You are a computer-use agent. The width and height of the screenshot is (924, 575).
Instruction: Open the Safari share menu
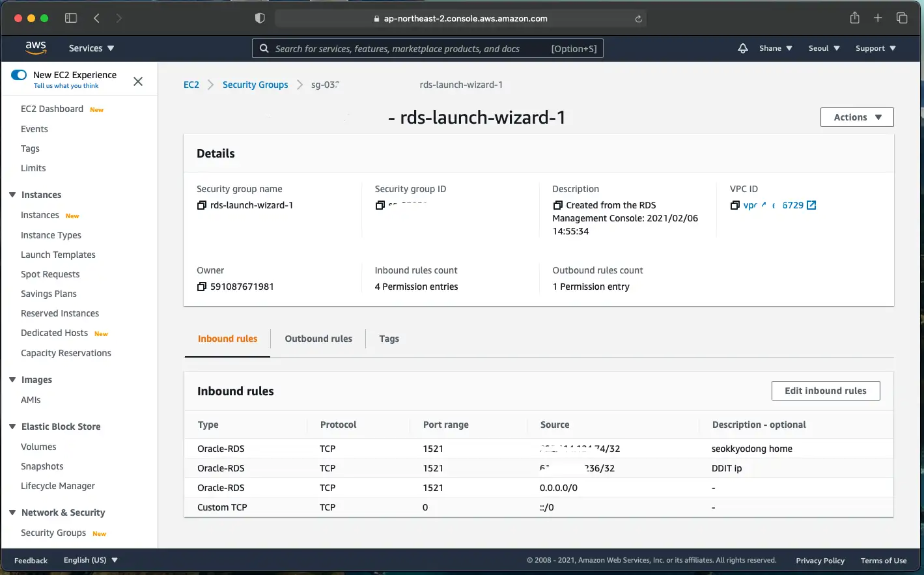(854, 18)
